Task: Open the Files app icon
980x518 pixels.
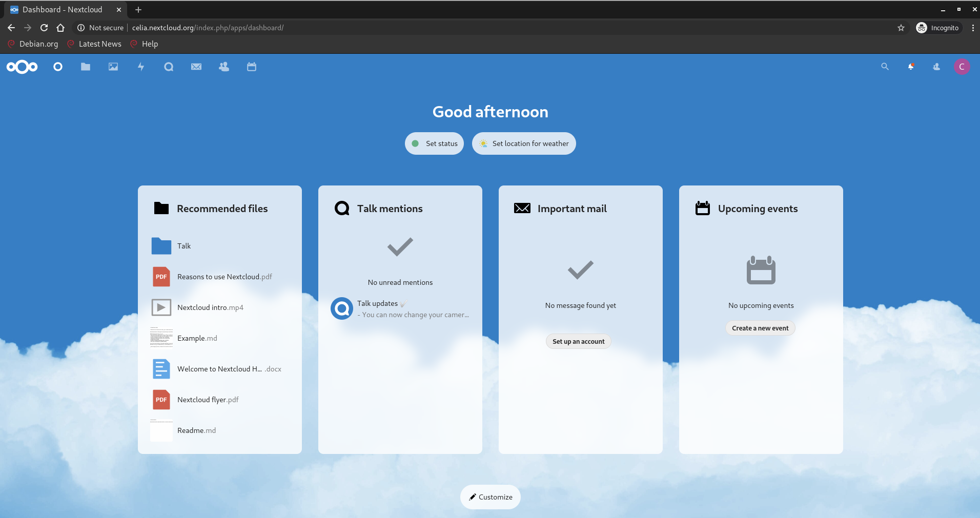Action: point(86,67)
